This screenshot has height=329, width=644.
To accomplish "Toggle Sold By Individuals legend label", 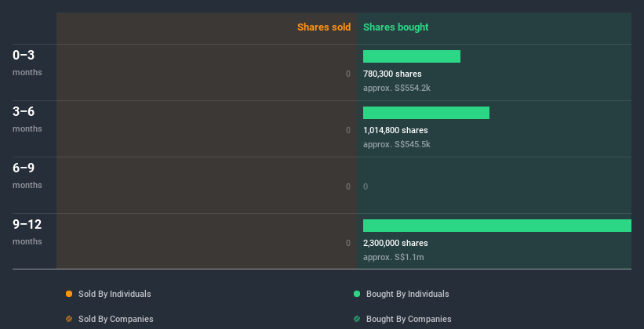I will [x=115, y=294].
